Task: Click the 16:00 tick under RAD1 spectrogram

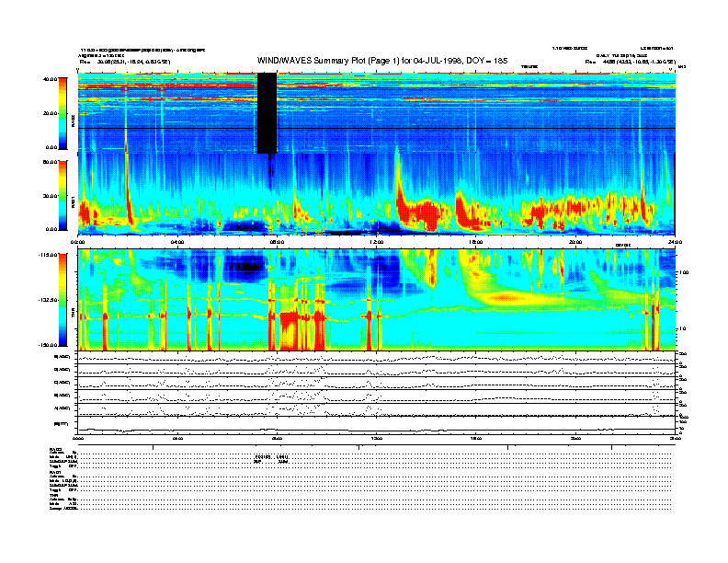Action: [476, 242]
